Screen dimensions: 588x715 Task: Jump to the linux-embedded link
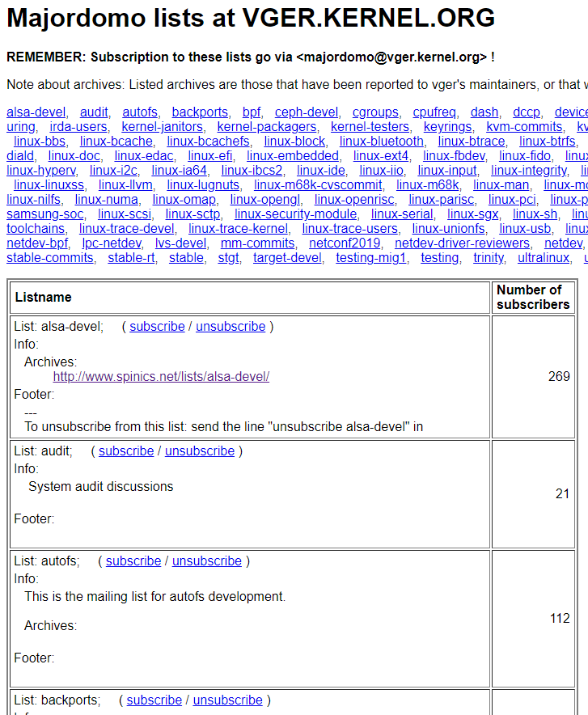293,156
